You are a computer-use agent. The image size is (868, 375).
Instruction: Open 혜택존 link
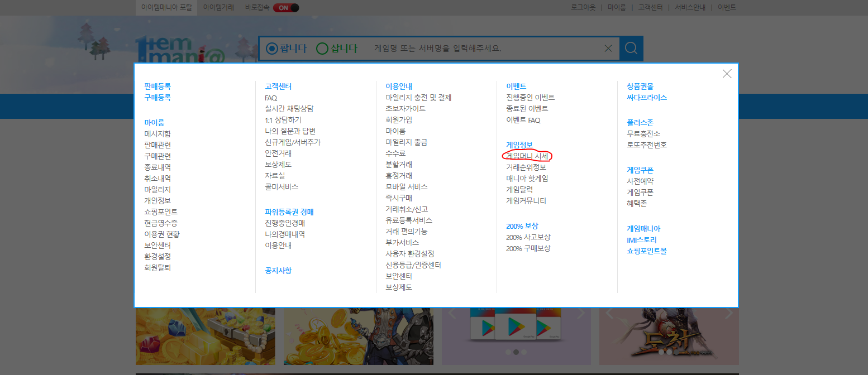[637, 204]
